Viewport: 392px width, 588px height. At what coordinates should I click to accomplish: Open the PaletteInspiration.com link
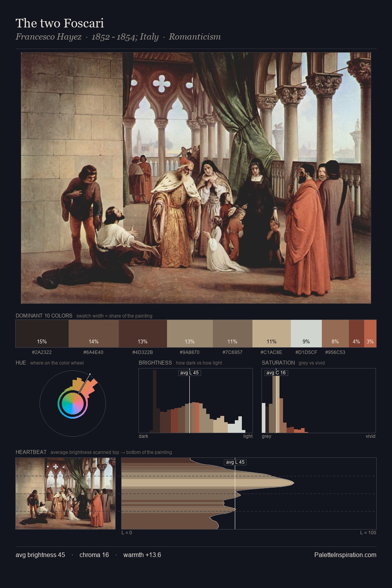coord(345,555)
